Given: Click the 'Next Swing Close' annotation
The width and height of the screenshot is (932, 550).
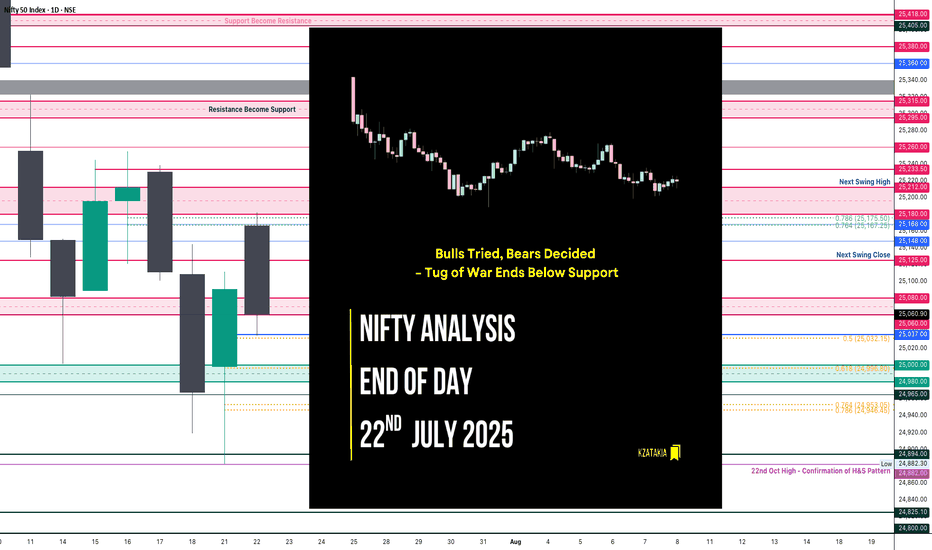Looking at the screenshot, I should (x=863, y=254).
